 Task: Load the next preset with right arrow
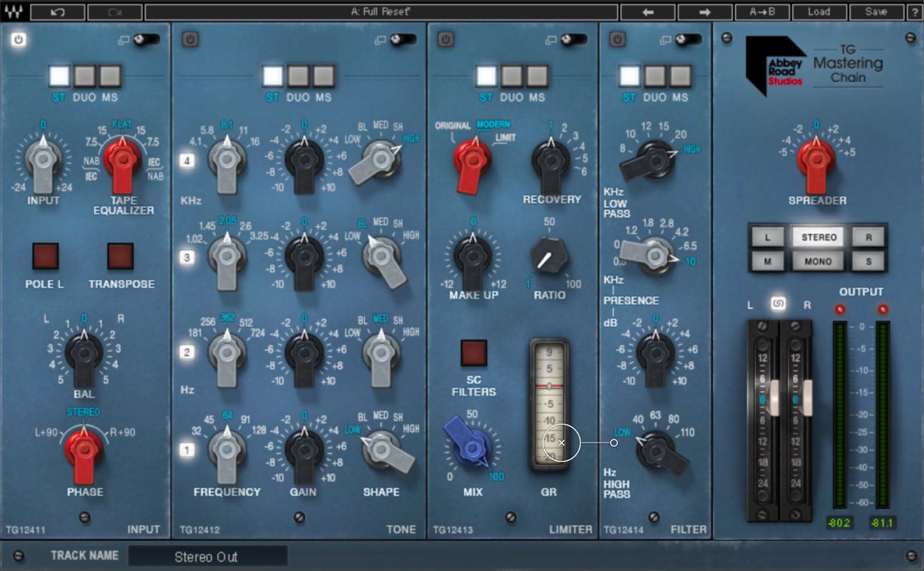point(705,12)
